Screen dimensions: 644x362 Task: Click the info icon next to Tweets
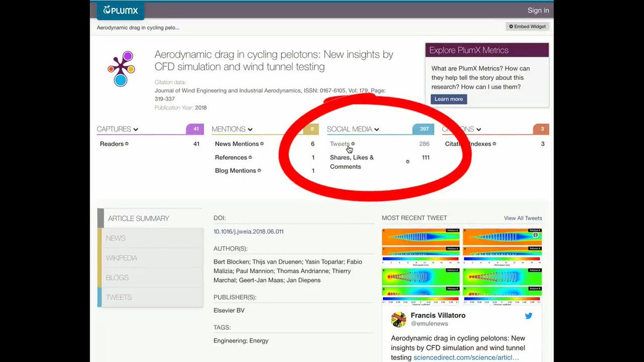pos(353,144)
